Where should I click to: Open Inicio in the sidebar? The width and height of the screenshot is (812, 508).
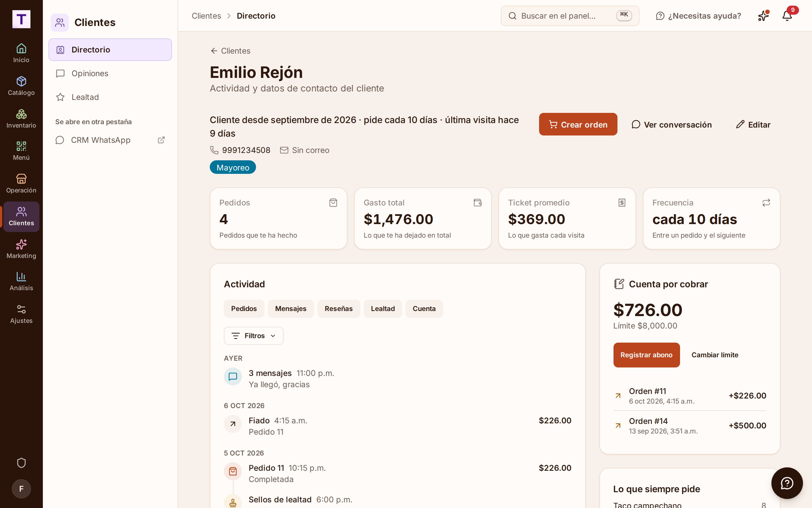pyautogui.click(x=21, y=53)
